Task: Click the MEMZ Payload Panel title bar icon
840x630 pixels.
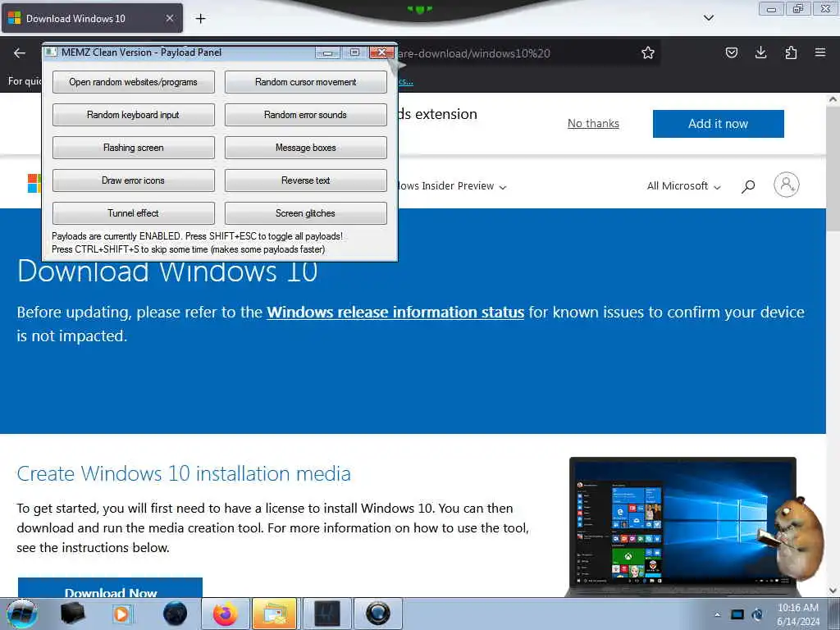Action: pyautogui.click(x=51, y=52)
